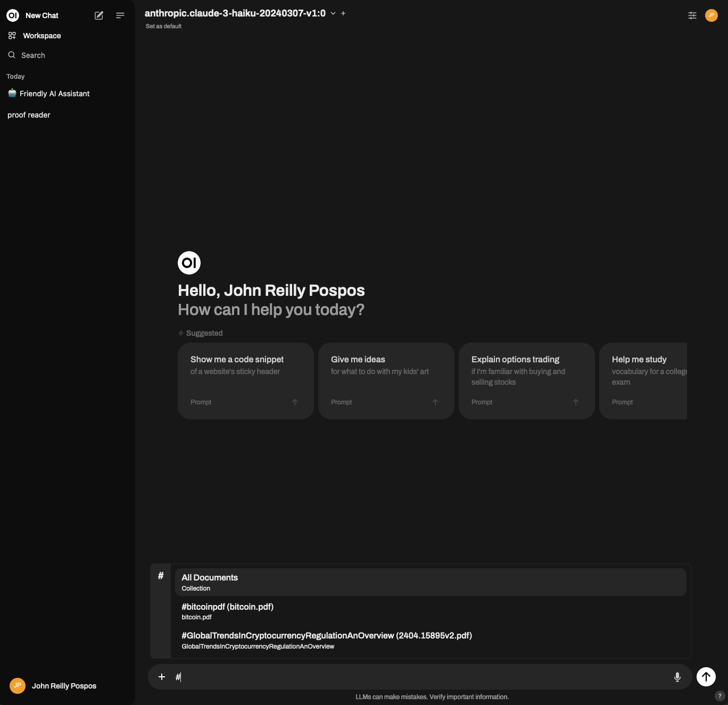Image resolution: width=728 pixels, height=705 pixels.
Task: Click the Workspace grid icon
Action: click(x=12, y=36)
